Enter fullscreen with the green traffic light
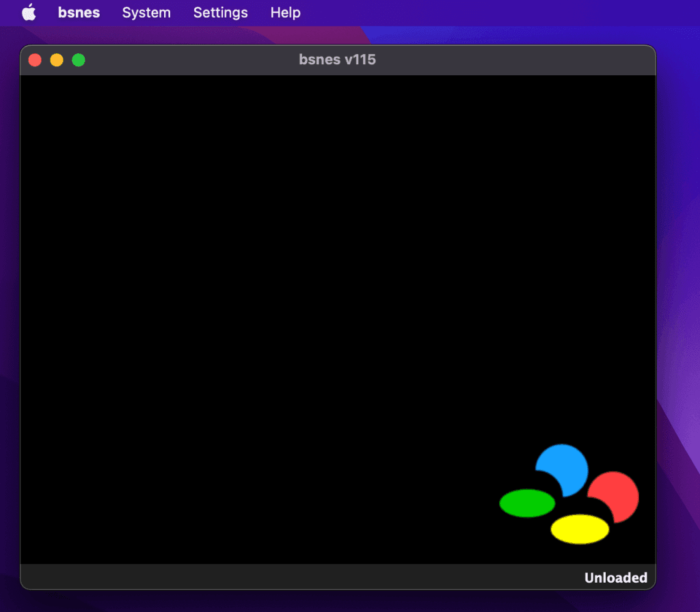The image size is (700, 612). tap(79, 59)
